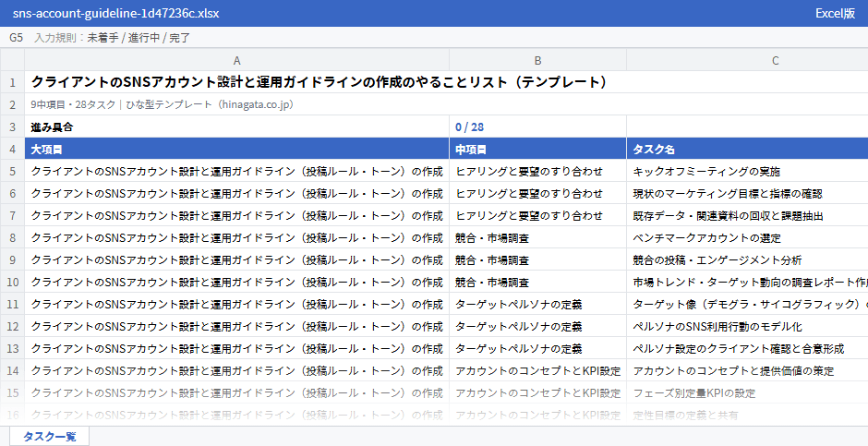
Task: Click フェーズ別定量KPIの設定 cell
Action: (x=747, y=392)
